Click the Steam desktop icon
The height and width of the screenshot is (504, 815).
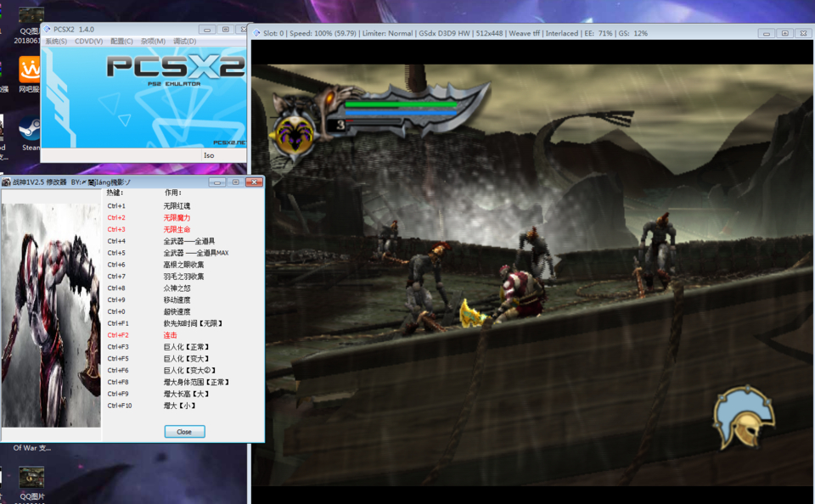(x=30, y=129)
